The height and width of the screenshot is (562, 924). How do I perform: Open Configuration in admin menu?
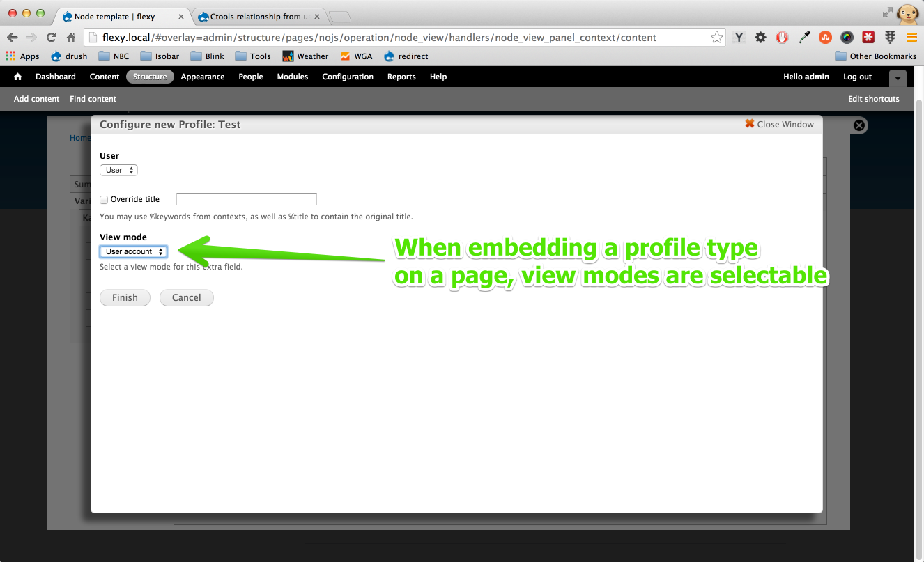(x=348, y=77)
